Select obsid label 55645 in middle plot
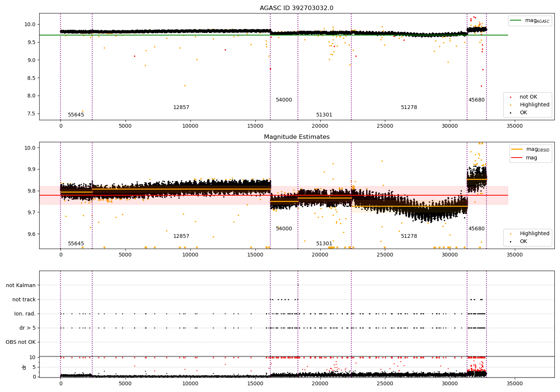The width and height of the screenshot is (560, 392). click(x=76, y=244)
